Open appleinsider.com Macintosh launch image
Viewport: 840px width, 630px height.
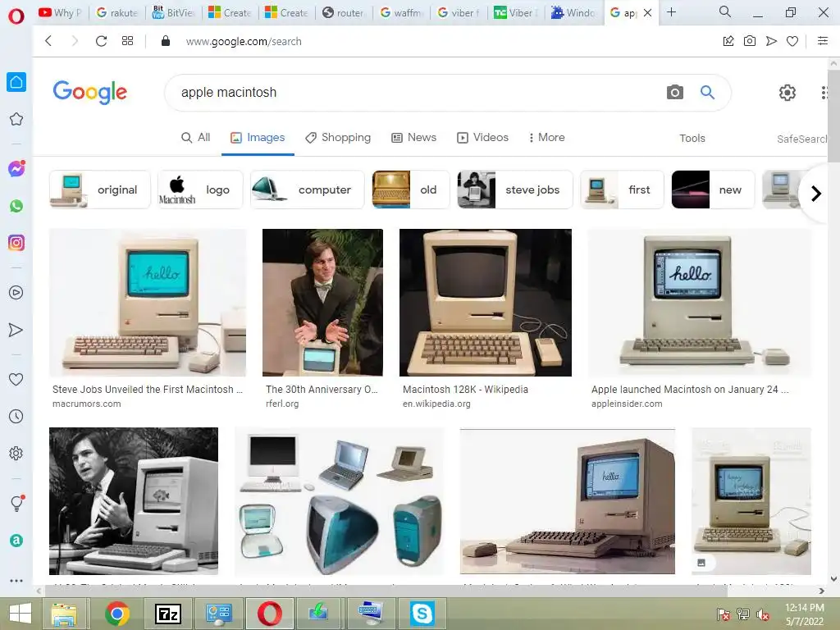[699, 302]
